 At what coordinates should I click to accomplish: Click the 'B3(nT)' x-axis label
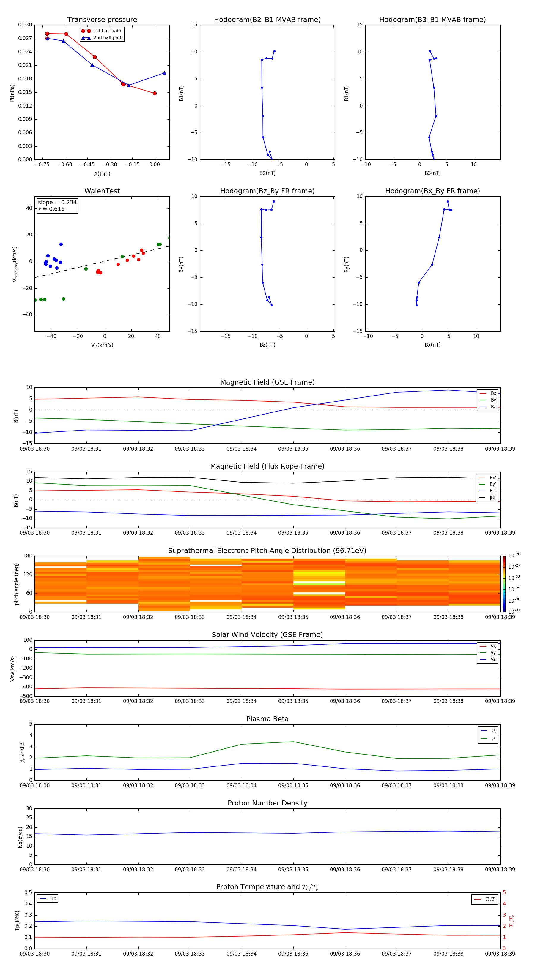coord(432,173)
